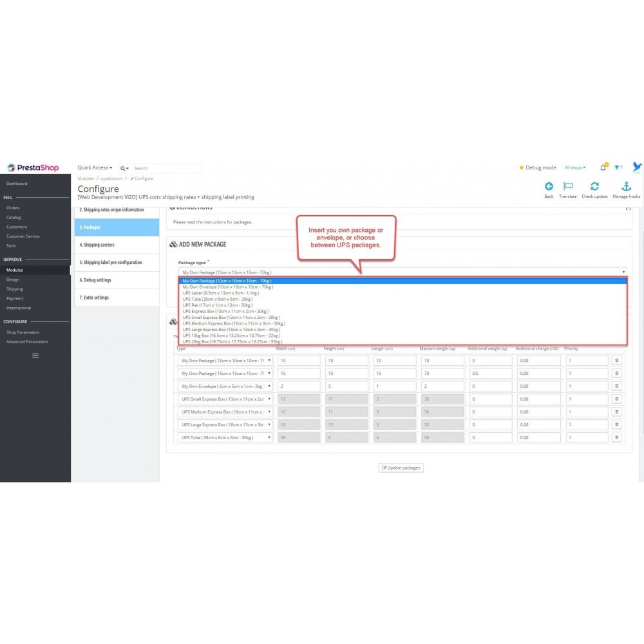Pick UPS Express Box (13cm x 11cm x 2cm) option
The height and width of the screenshot is (644, 644).
(402, 311)
